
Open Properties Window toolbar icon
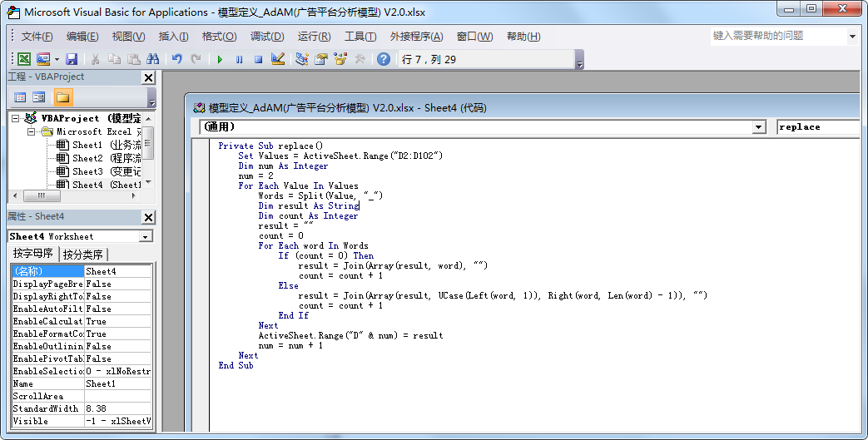point(321,59)
